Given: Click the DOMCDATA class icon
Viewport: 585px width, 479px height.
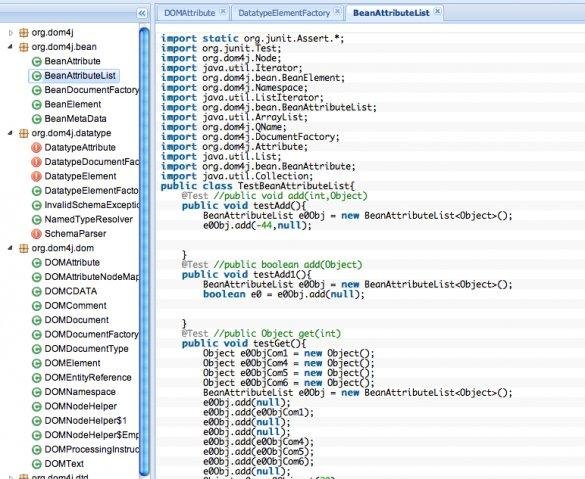Looking at the screenshot, I should 36,292.
